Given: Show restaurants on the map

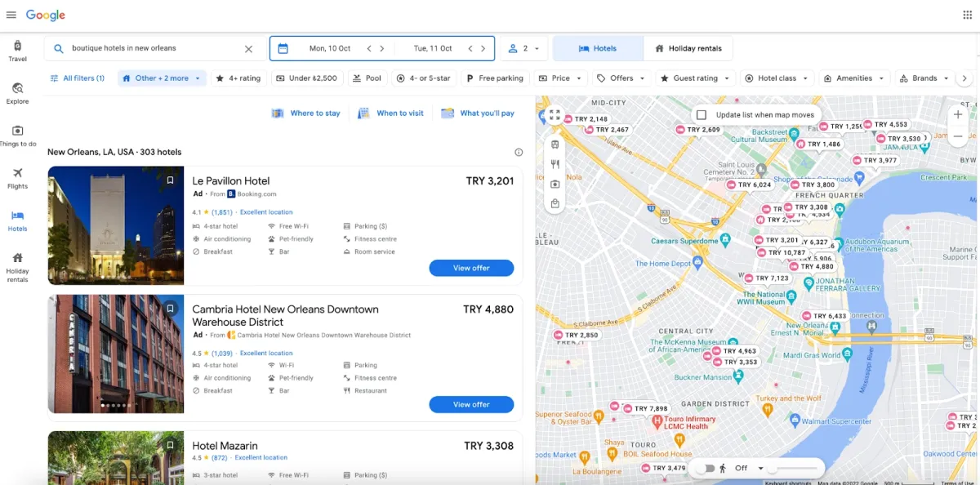Looking at the screenshot, I should click(555, 164).
